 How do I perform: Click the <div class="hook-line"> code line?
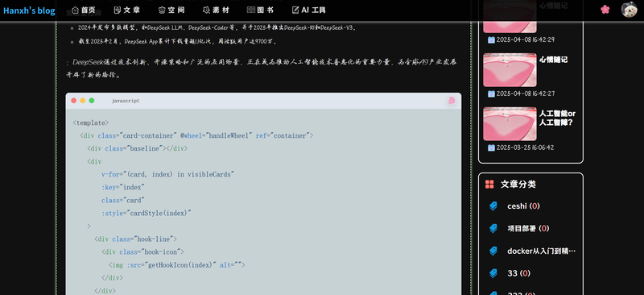coord(135,239)
